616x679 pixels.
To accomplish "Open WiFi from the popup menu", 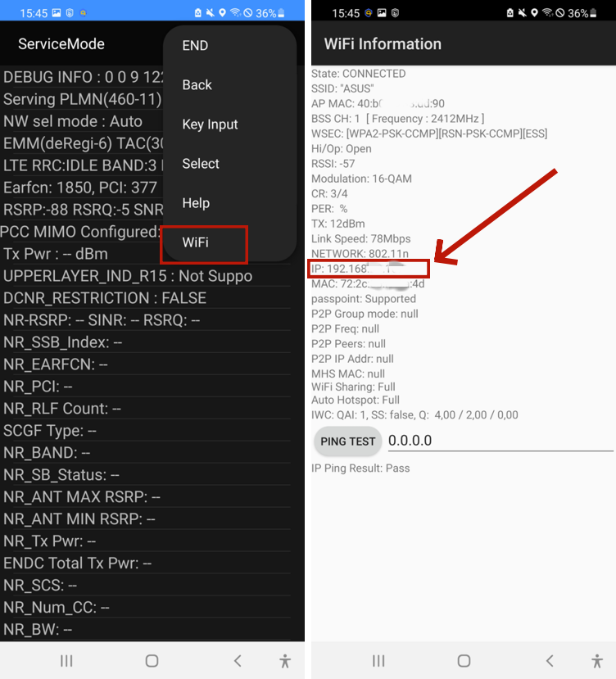I will point(196,242).
